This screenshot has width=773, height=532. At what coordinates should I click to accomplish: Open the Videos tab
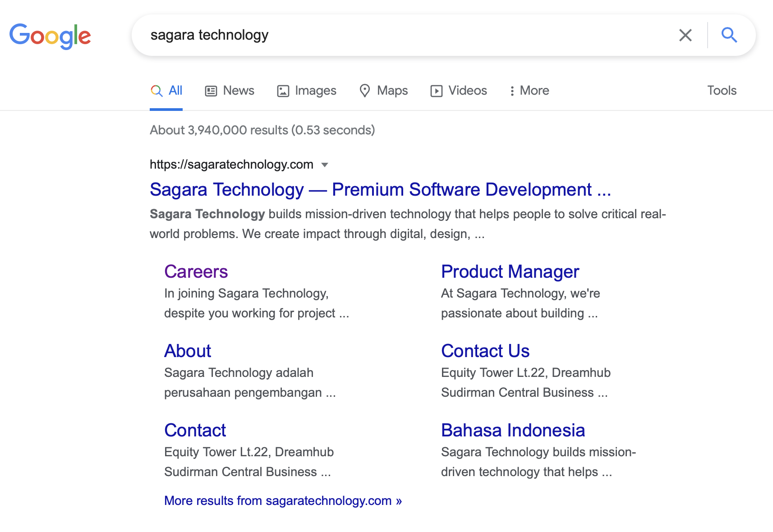[459, 91]
